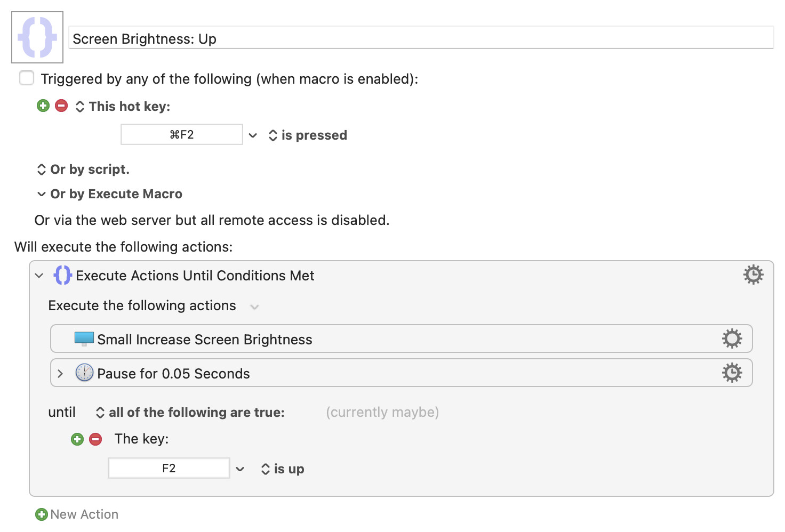Image resolution: width=785 pixels, height=532 pixels.
Task: Click the ⌘F2 hot key field
Action: click(x=182, y=134)
